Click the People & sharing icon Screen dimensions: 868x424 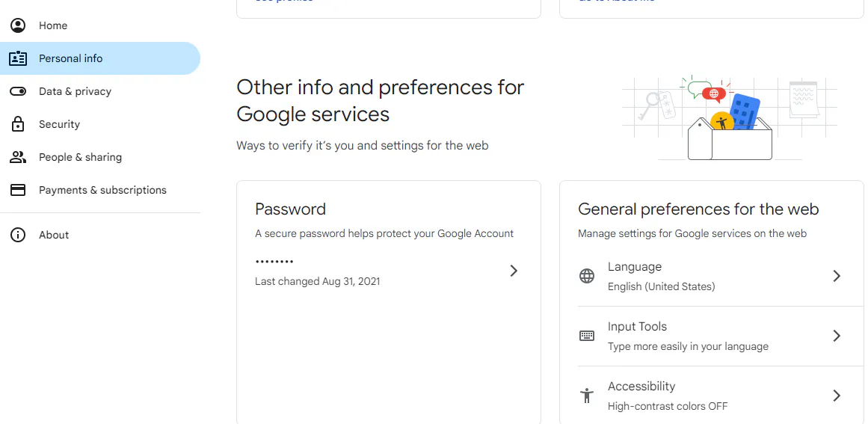click(x=18, y=157)
